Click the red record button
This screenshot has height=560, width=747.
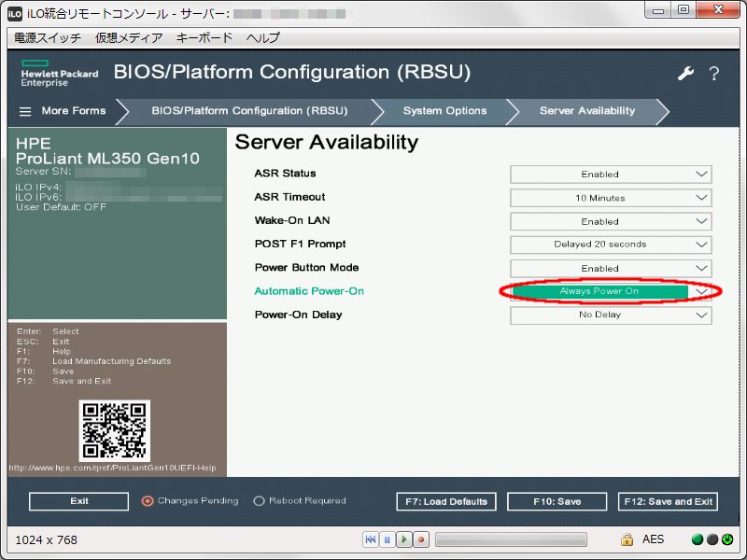[x=421, y=539]
